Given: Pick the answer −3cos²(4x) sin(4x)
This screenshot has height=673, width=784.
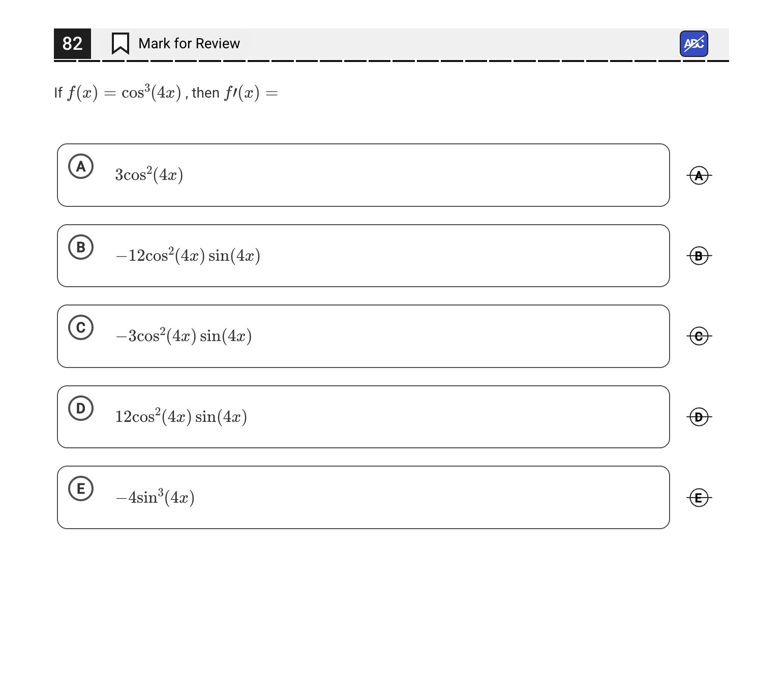Looking at the screenshot, I should pos(184,336).
